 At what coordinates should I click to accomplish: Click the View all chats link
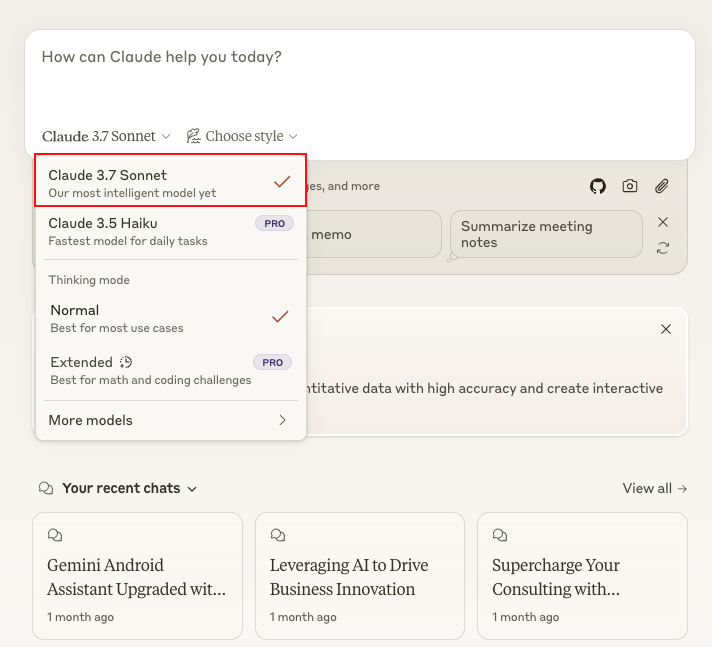pyautogui.click(x=654, y=489)
